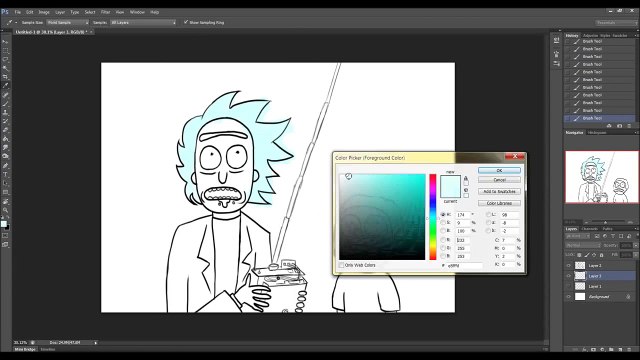Click the Lock transparent pixels icon
Image resolution: width=640 pixels, height=360 pixels.
pyautogui.click(x=579, y=255)
